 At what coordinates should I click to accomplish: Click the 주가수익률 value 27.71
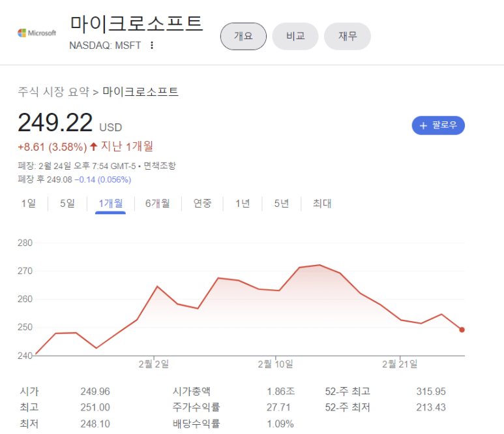pyautogui.click(x=278, y=408)
